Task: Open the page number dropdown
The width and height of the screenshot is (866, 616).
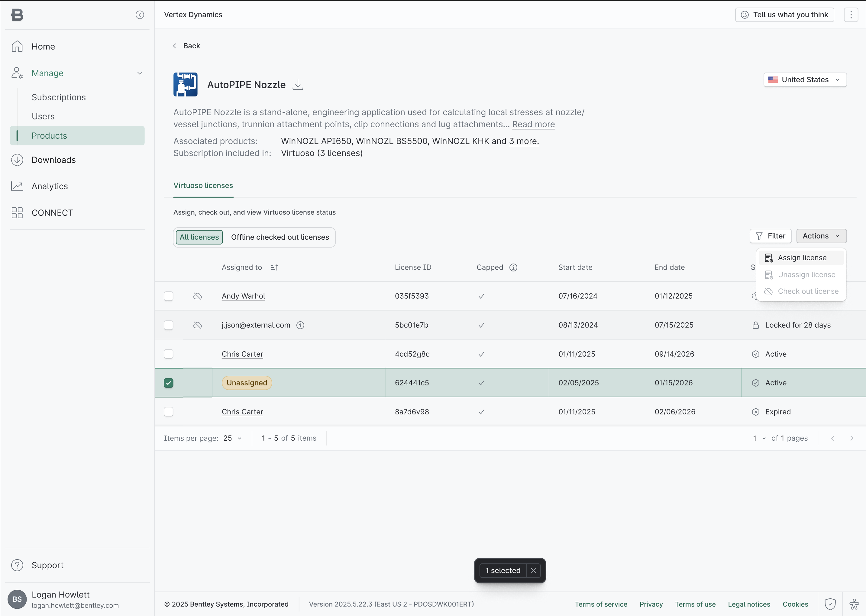Action: (759, 439)
